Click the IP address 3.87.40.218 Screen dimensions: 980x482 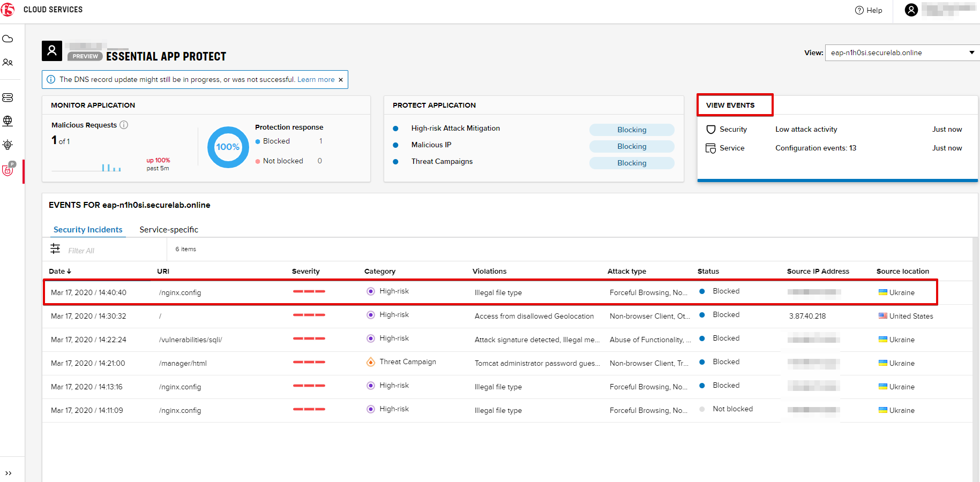click(x=807, y=316)
